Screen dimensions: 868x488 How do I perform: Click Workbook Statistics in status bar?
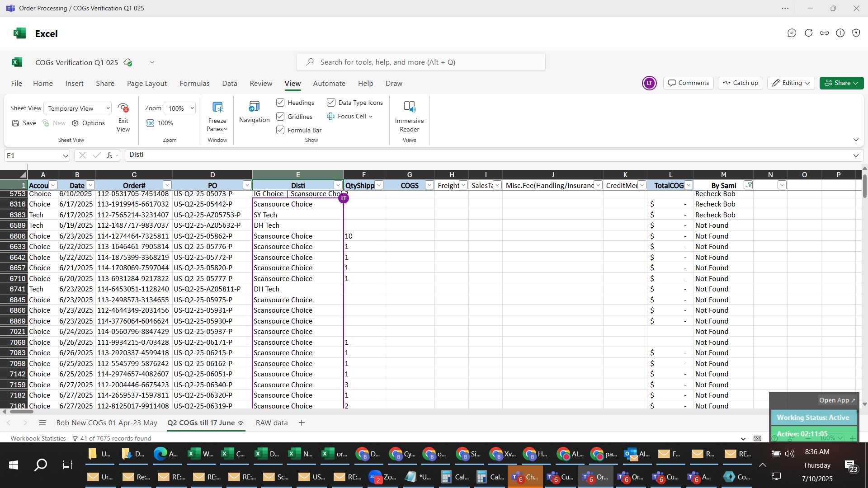coord(38,439)
